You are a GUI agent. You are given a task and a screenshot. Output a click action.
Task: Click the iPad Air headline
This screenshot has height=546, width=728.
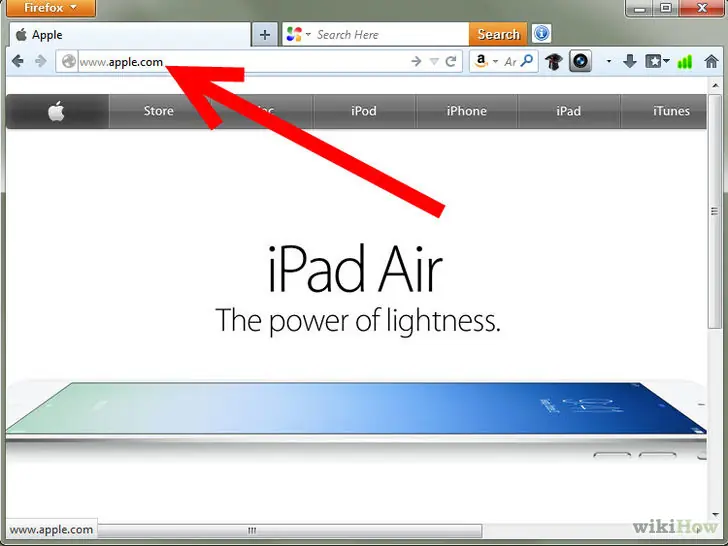tap(355, 269)
